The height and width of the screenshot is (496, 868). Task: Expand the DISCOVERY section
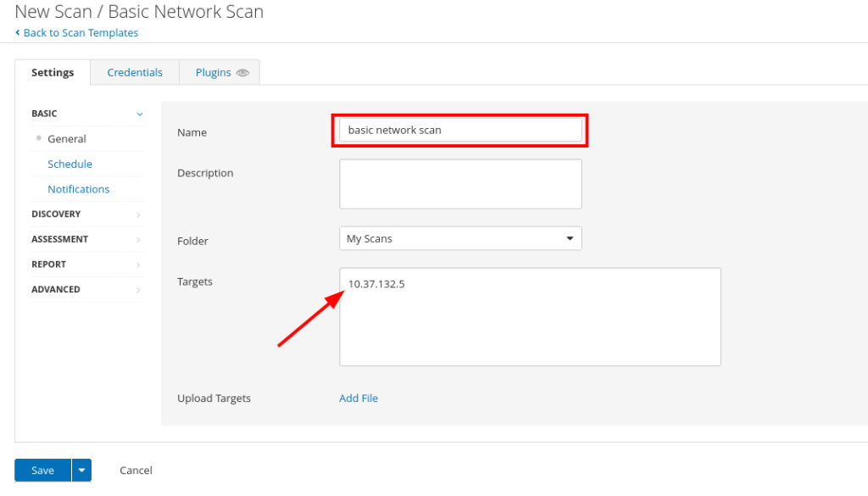coord(87,215)
